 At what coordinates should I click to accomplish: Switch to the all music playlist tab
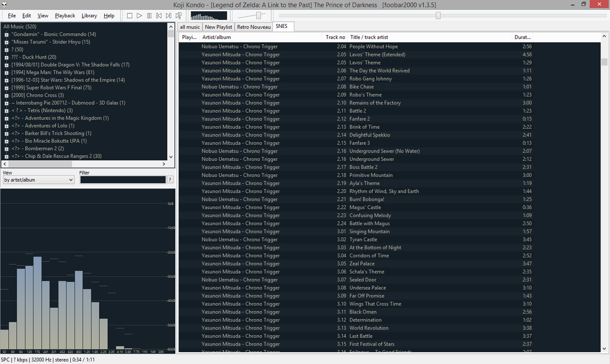tap(190, 27)
